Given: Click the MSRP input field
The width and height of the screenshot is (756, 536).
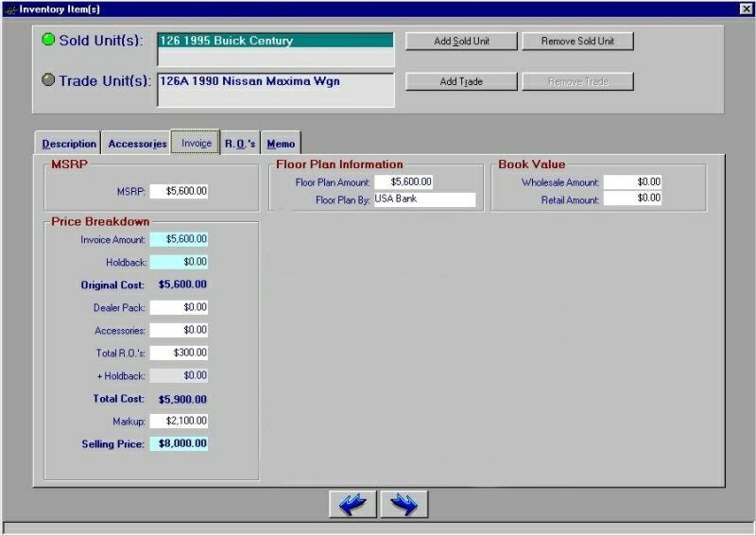Looking at the screenshot, I should [179, 191].
